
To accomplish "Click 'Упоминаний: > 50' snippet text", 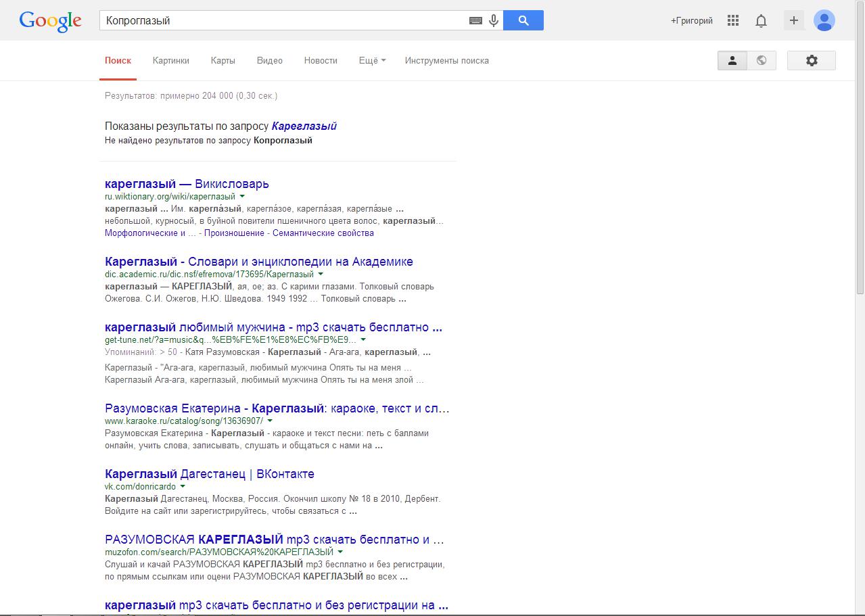I will pos(141,352).
